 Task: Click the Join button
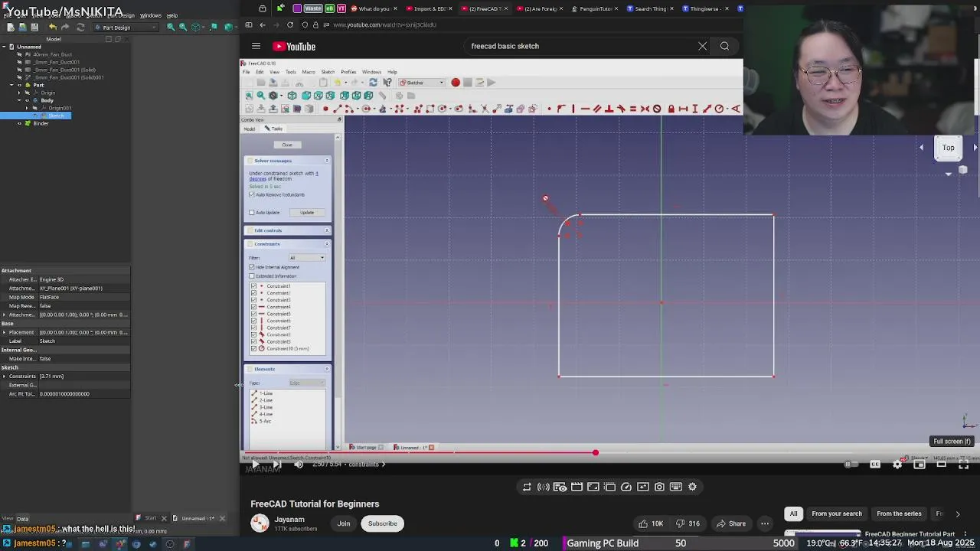click(344, 523)
